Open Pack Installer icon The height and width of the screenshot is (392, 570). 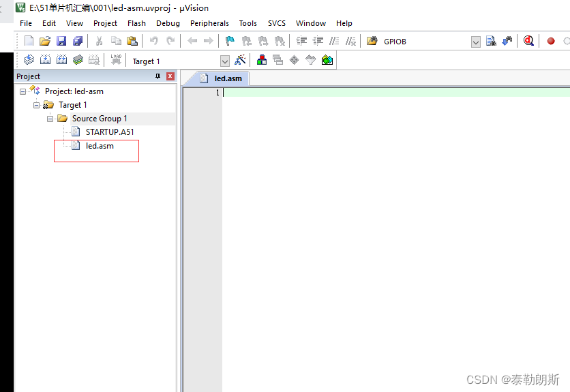click(x=327, y=60)
